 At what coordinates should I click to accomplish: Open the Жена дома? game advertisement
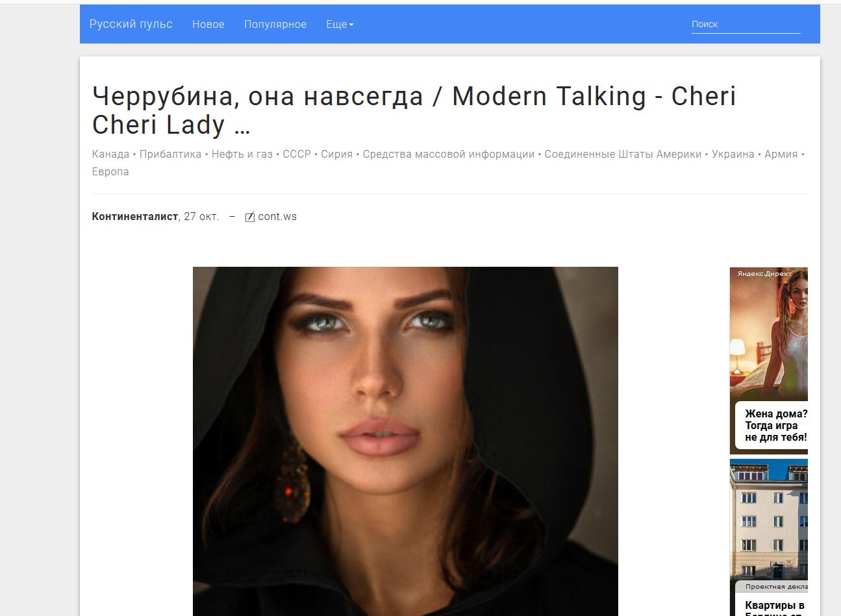pyautogui.click(x=769, y=361)
